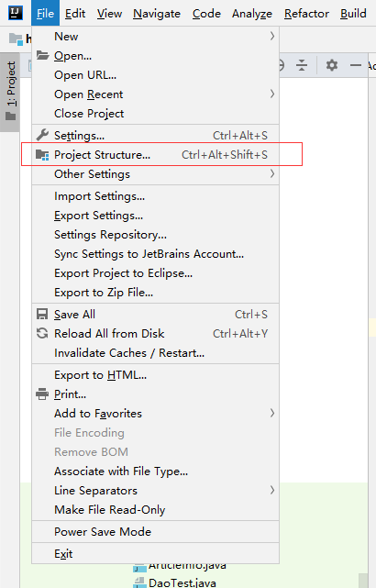
Task: Click the floppy disk Save All icon
Action: 42,314
